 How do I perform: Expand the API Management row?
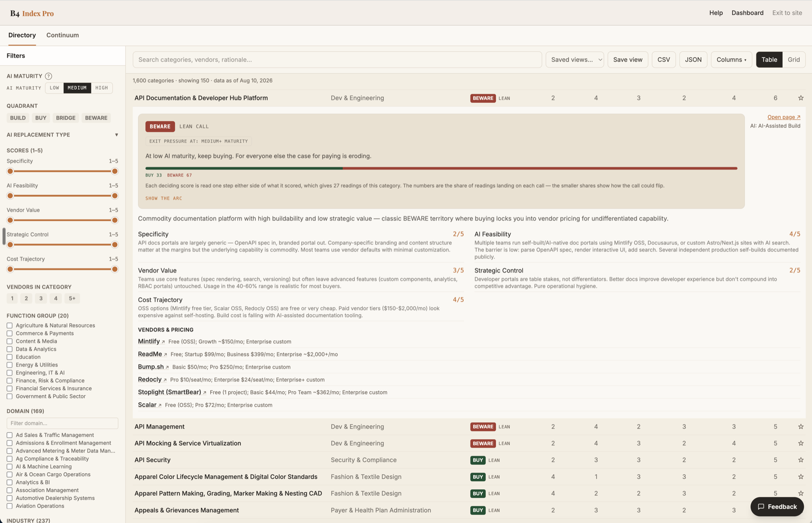tap(469, 427)
